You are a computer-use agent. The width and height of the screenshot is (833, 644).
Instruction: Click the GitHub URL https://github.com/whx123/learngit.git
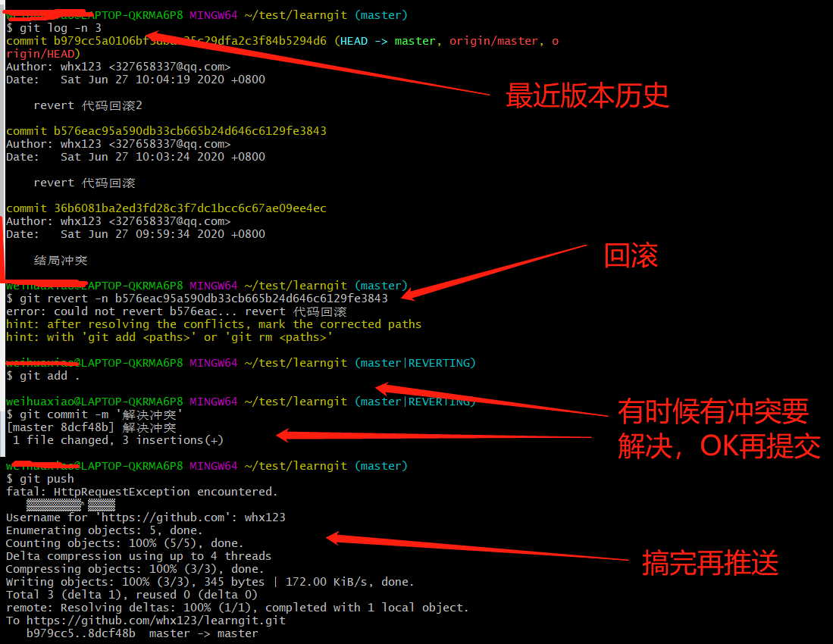coord(155,621)
